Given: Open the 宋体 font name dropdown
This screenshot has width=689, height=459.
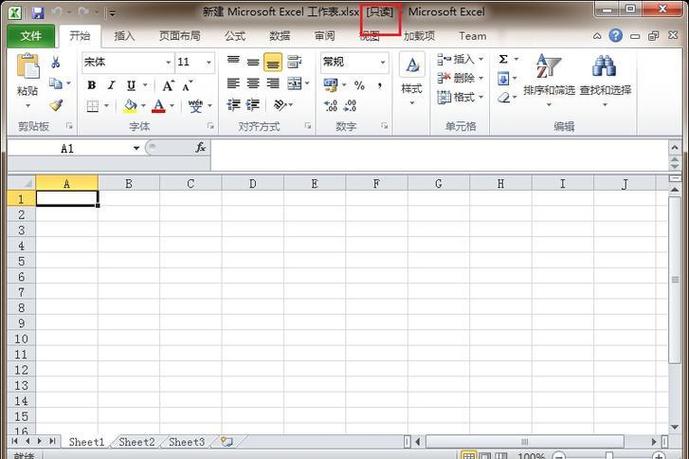Looking at the screenshot, I should point(168,62).
